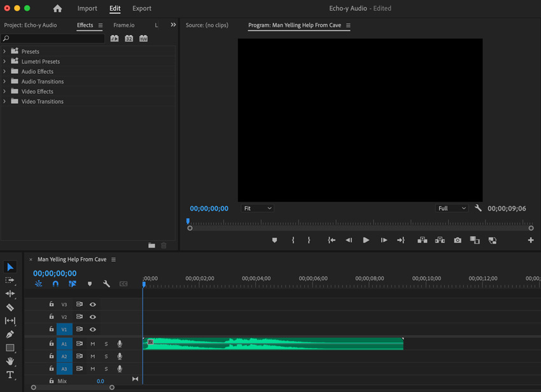Open the Frame.io panel tab
Image resolution: width=541 pixels, height=392 pixels.
[x=124, y=25]
